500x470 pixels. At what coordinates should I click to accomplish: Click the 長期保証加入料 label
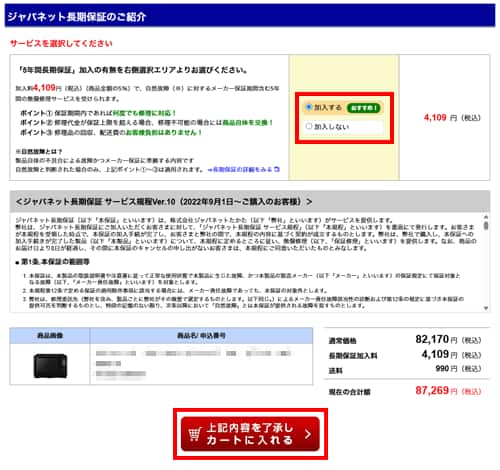353,356
